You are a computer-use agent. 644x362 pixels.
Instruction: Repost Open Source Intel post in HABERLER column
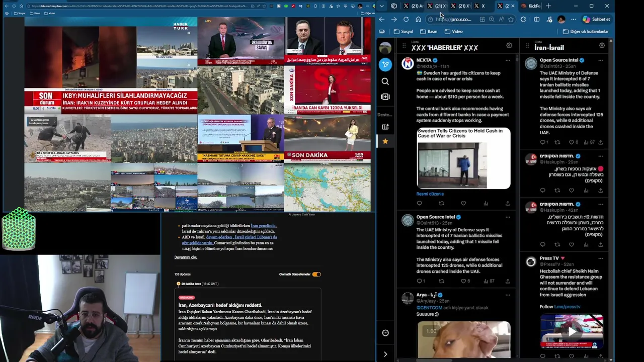[441, 281]
